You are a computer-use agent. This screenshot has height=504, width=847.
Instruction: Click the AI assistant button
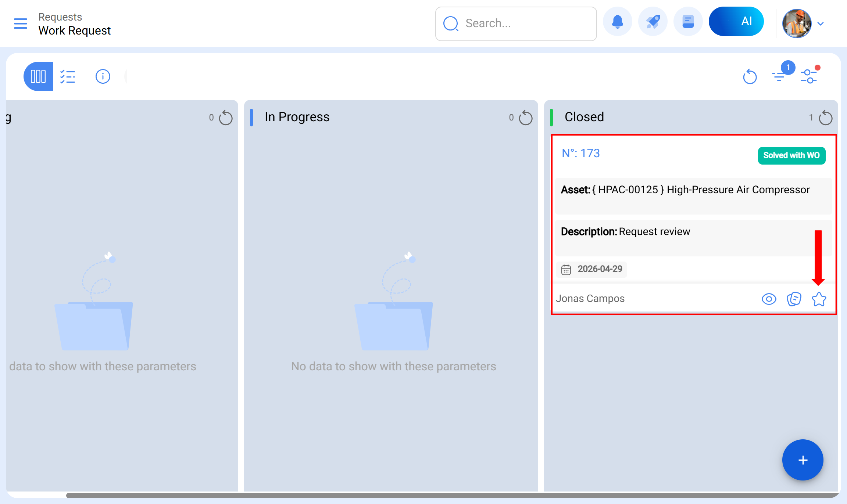736,21
